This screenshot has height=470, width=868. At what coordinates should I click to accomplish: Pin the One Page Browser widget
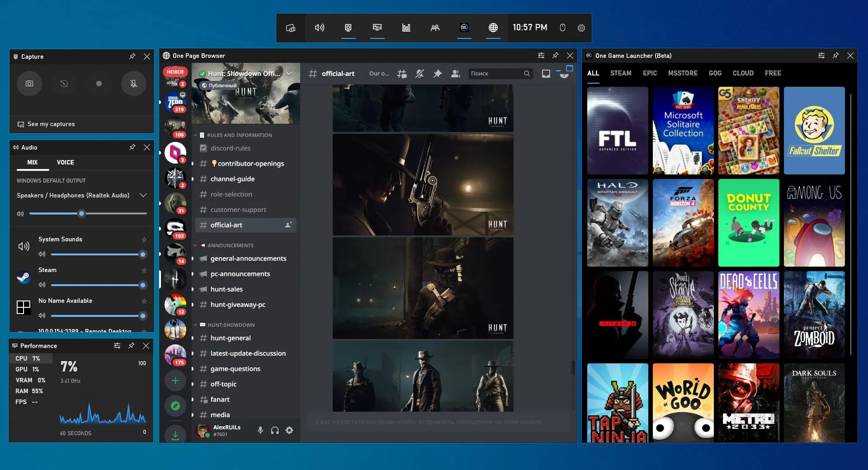556,56
